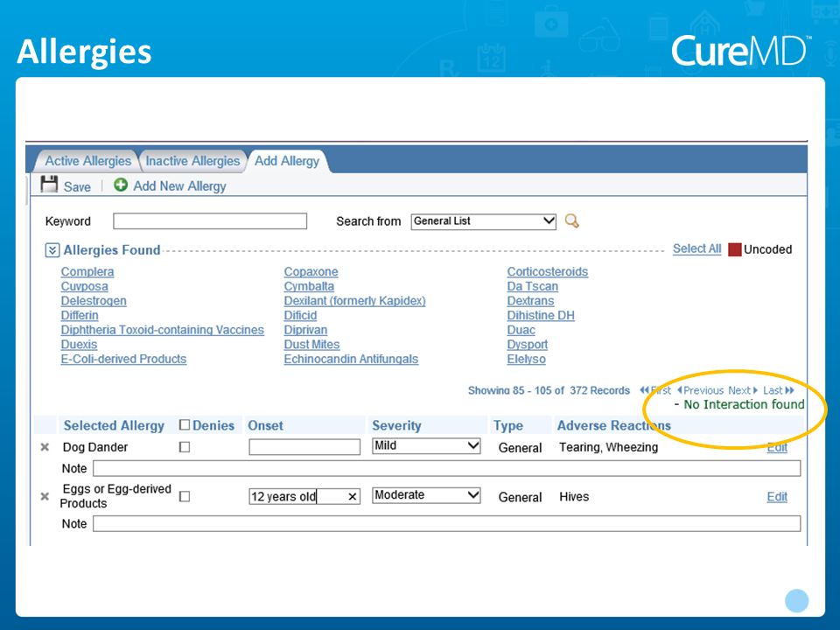Image resolution: width=840 pixels, height=630 pixels.
Task: Select the Dextrans allergy link
Action: pyautogui.click(x=531, y=300)
